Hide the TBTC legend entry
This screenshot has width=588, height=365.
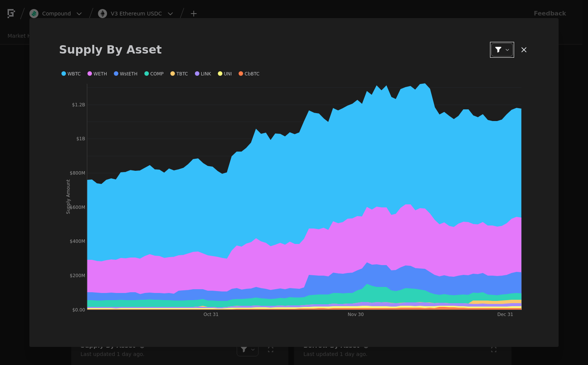point(179,74)
